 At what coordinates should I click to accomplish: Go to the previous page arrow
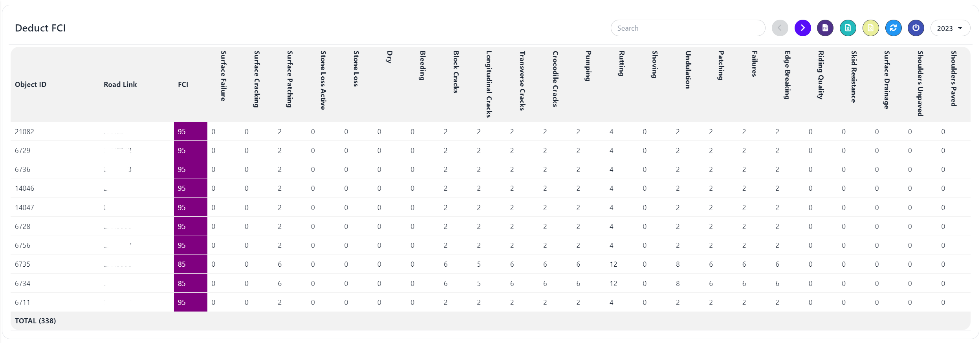pos(780,28)
